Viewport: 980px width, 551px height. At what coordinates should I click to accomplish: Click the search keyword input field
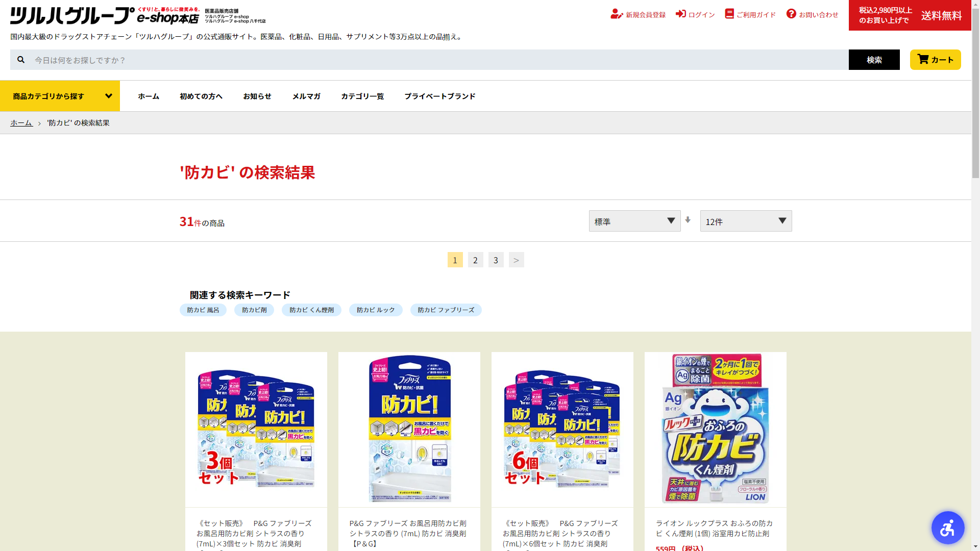pos(439,60)
